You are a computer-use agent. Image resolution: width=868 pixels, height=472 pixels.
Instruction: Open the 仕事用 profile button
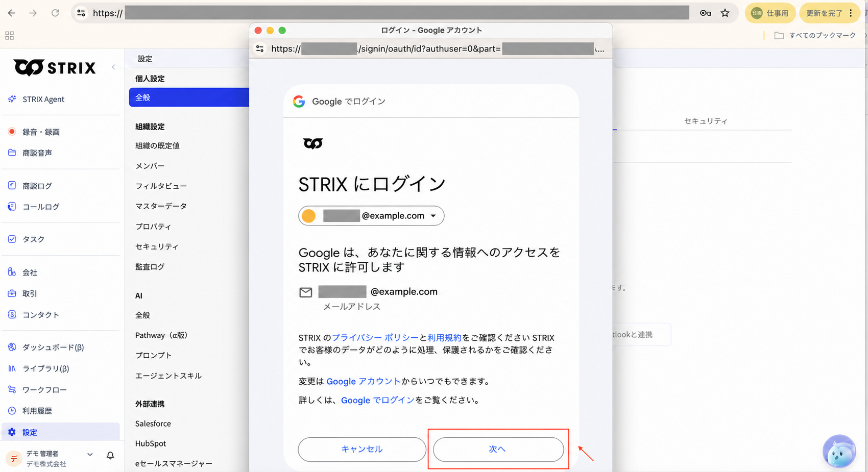[x=770, y=13]
